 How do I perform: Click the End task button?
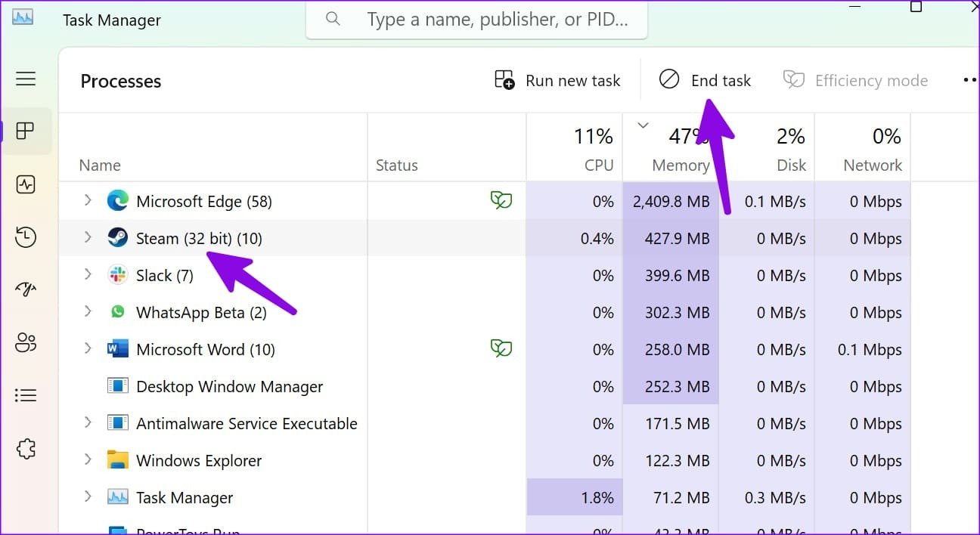coord(705,80)
